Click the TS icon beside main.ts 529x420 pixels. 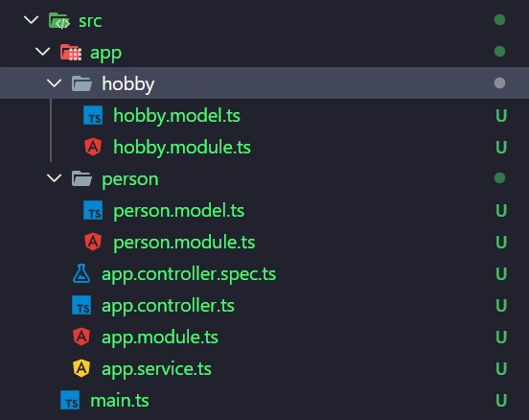(70, 400)
